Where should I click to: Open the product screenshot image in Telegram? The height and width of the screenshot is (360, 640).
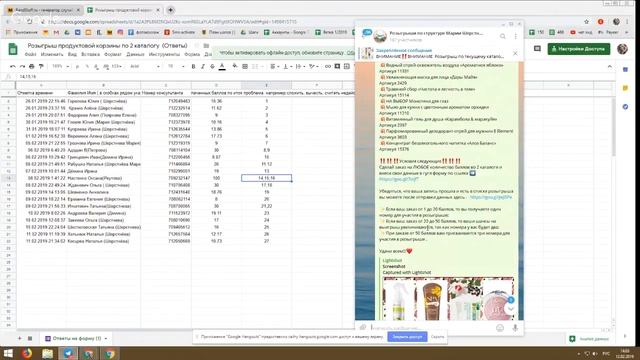[448, 299]
